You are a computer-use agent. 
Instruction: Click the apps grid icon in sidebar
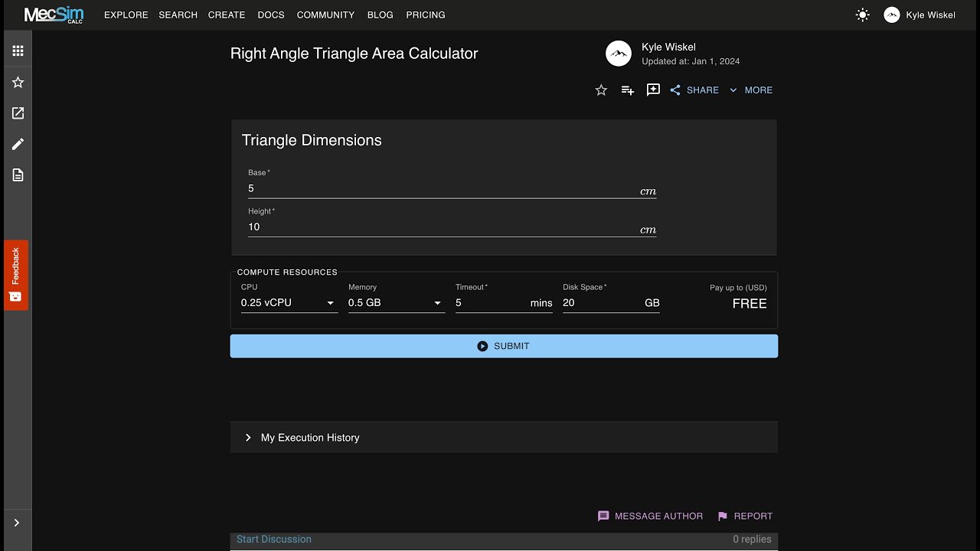point(18,51)
